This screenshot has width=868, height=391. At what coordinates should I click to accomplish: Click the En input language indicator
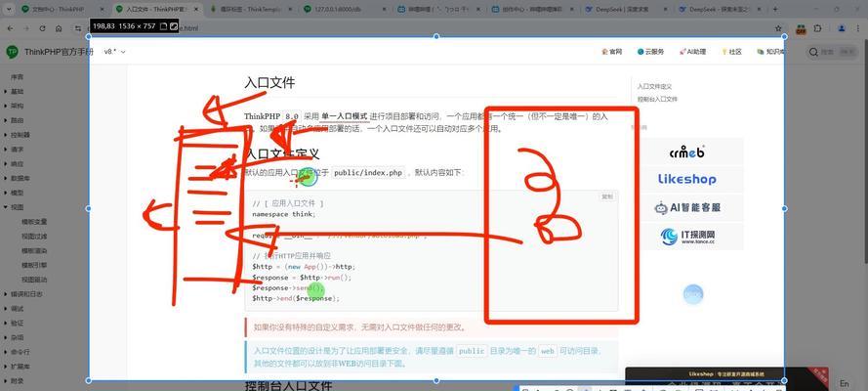845,383
